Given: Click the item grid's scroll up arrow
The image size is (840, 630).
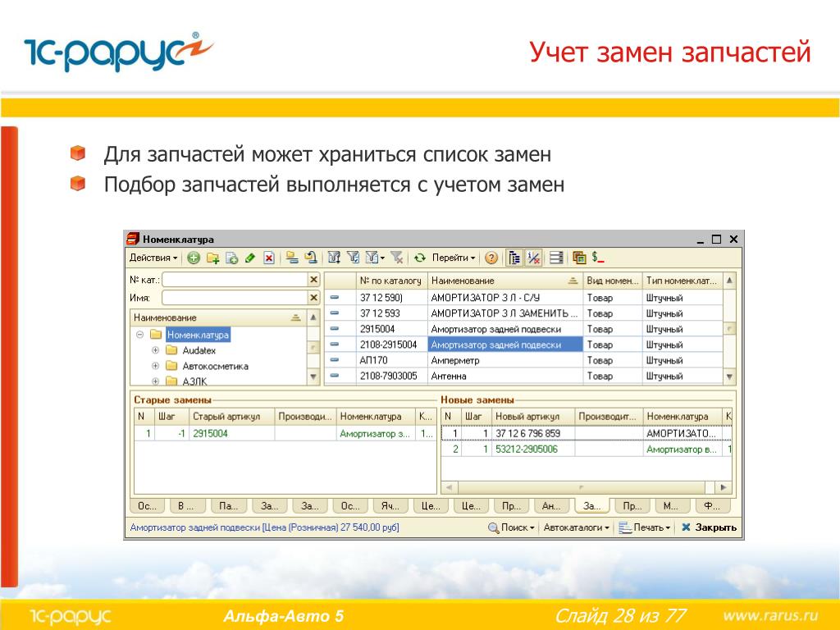Looking at the screenshot, I should pyautogui.click(x=729, y=281).
